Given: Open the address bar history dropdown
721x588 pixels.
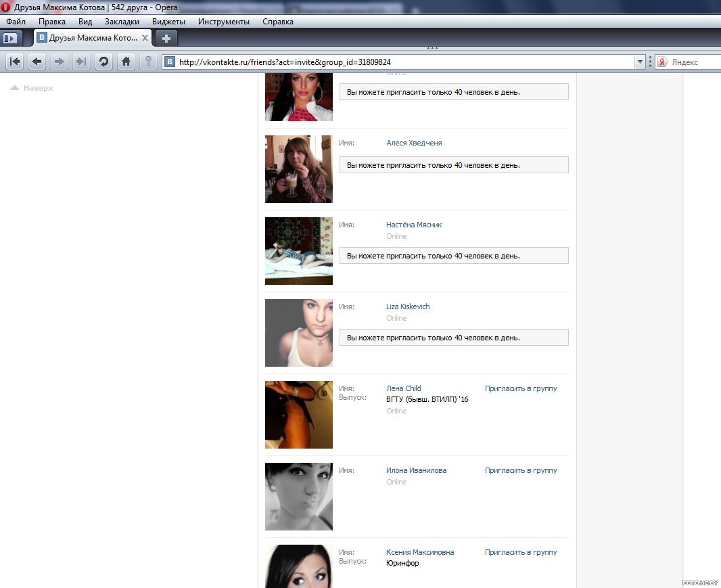Looking at the screenshot, I should (x=640, y=62).
